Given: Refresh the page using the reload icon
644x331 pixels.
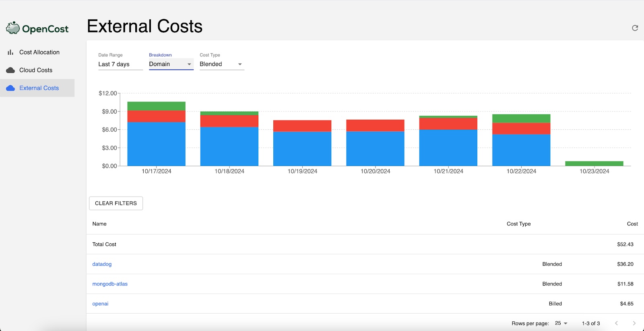Looking at the screenshot, I should tap(635, 28).
